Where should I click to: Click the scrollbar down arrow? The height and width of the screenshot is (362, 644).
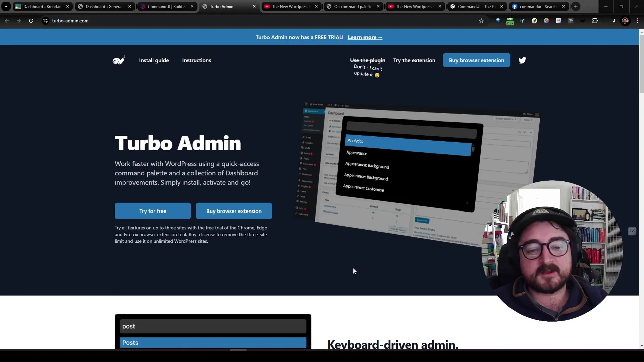641,346
